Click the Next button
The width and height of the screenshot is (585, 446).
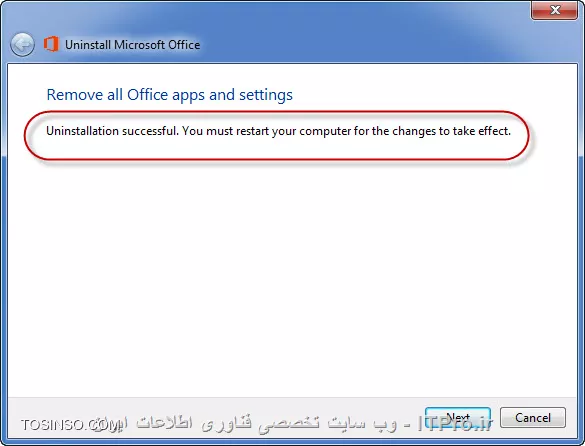[458, 417]
